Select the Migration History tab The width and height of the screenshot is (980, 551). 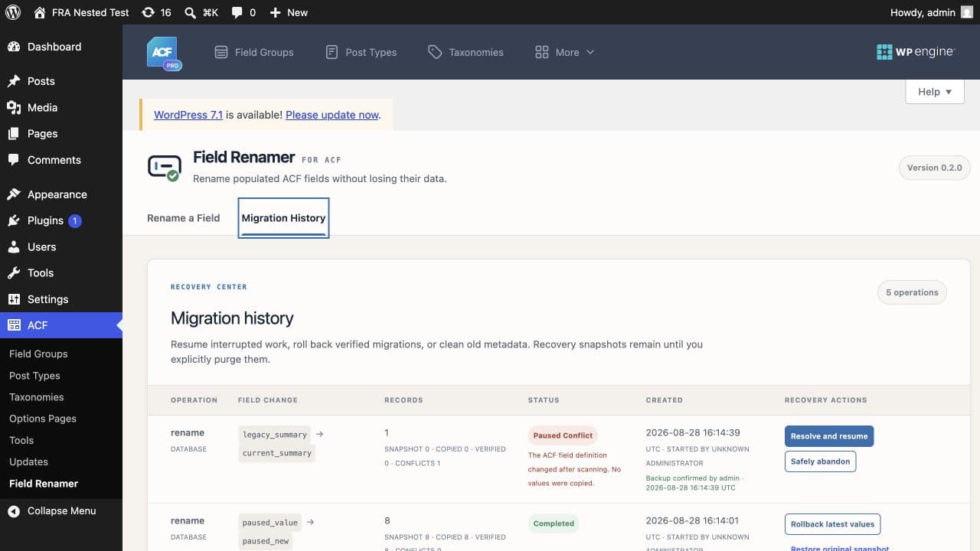(283, 218)
